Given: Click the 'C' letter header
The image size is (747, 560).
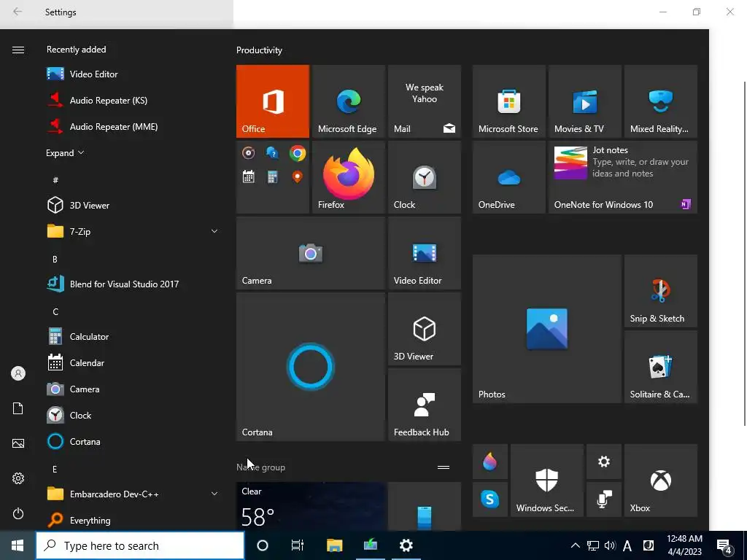Looking at the screenshot, I should pyautogui.click(x=55, y=312).
